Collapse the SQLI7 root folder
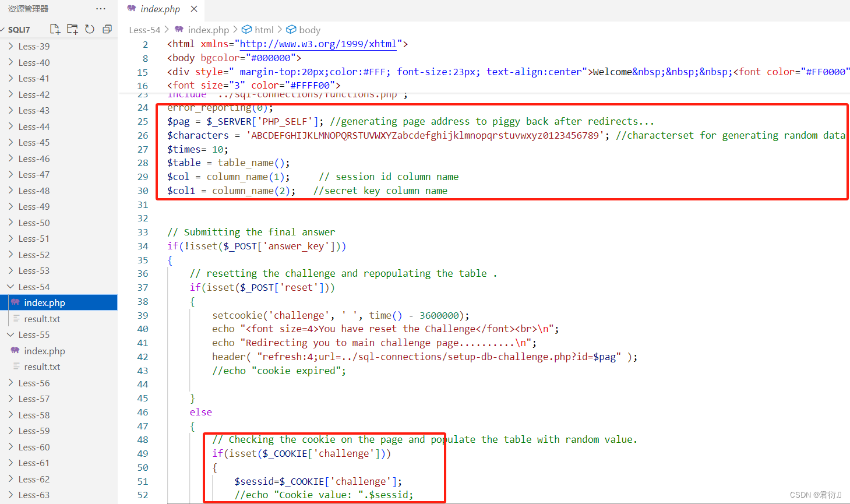The image size is (850, 504). [3, 30]
